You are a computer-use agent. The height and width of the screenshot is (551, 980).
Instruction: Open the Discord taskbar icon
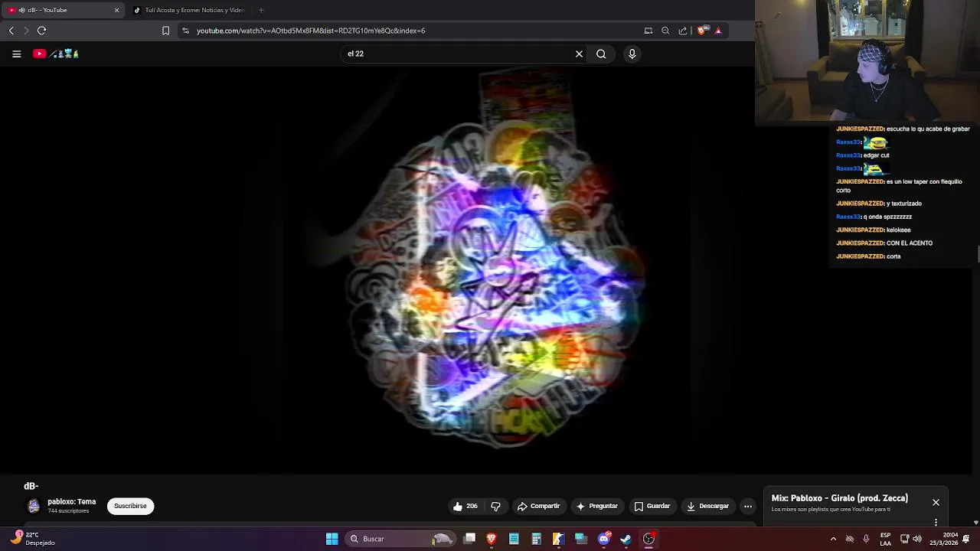[604, 539]
